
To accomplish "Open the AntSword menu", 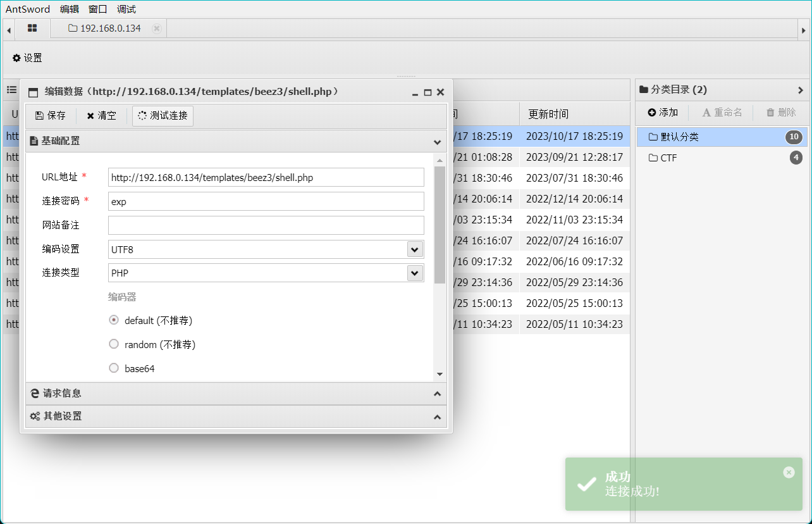I will coord(28,9).
